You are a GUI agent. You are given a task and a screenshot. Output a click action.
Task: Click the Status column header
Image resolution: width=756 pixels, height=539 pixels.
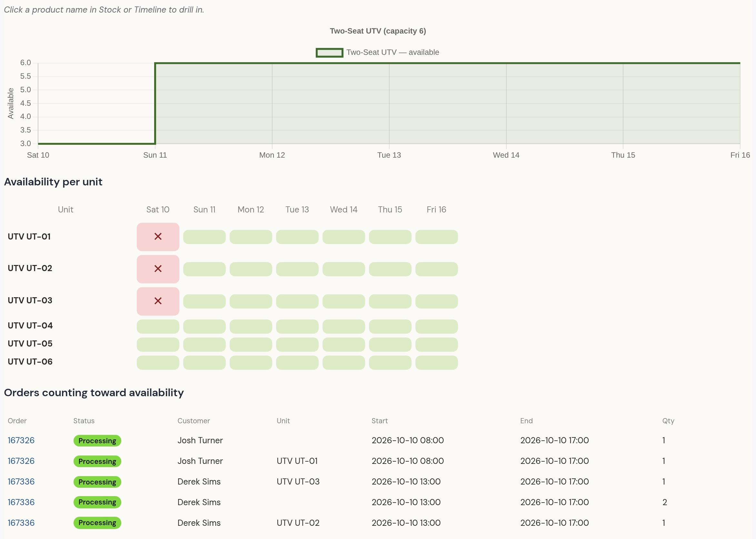click(84, 421)
